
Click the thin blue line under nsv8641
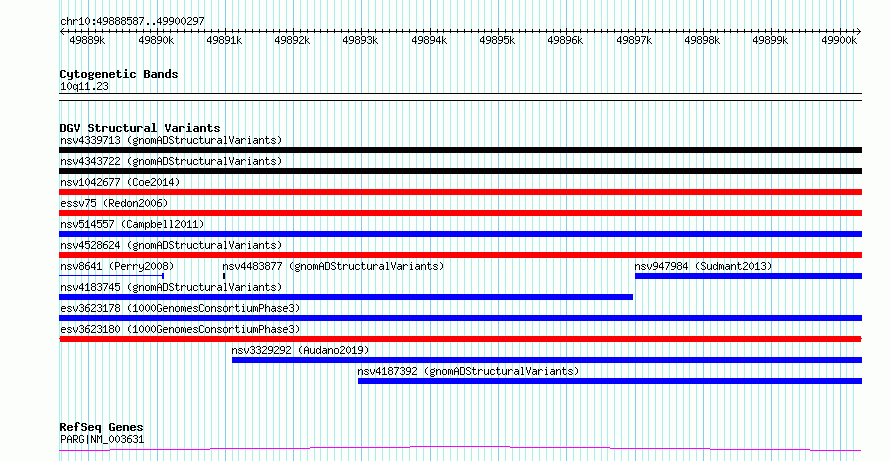pos(112,276)
